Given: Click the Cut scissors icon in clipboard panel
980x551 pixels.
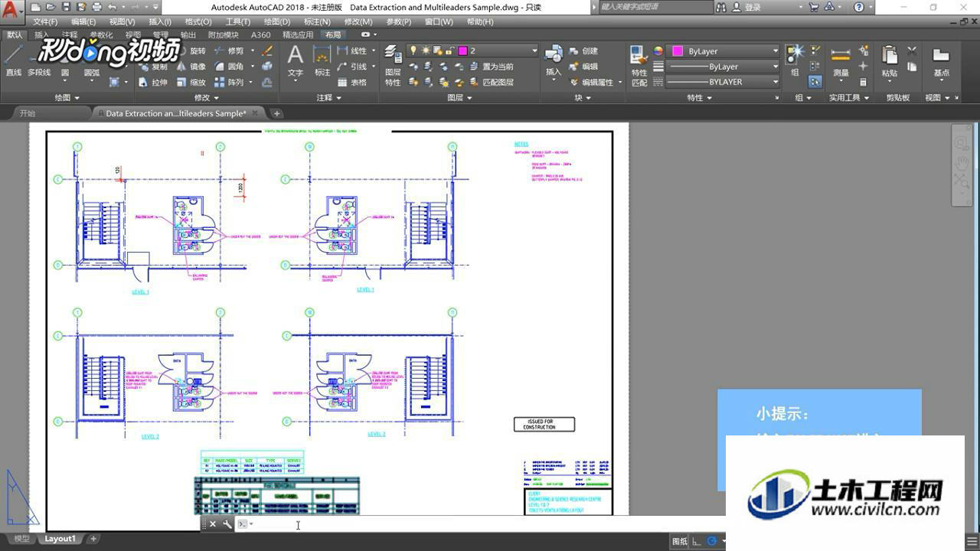Looking at the screenshot, I should 912,51.
